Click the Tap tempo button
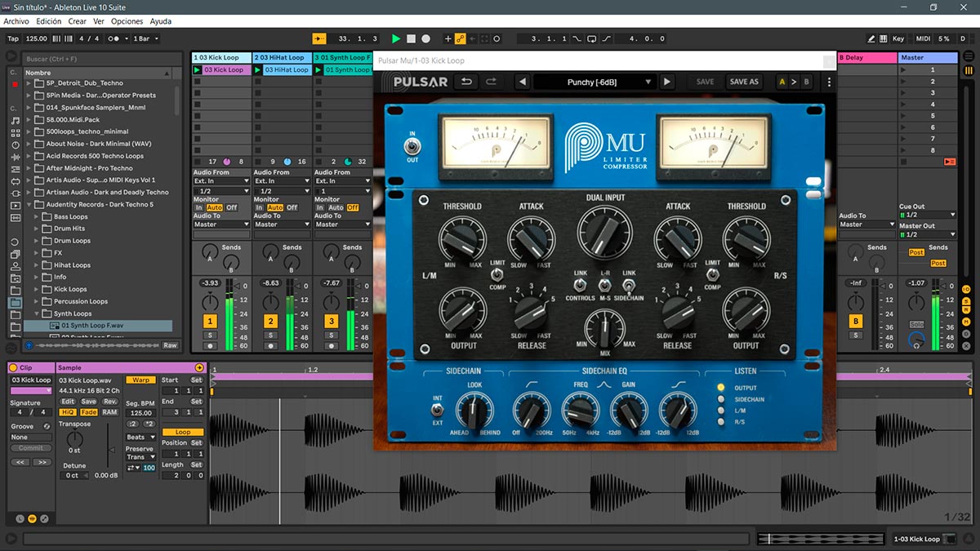This screenshot has height=551, width=980. click(13, 38)
